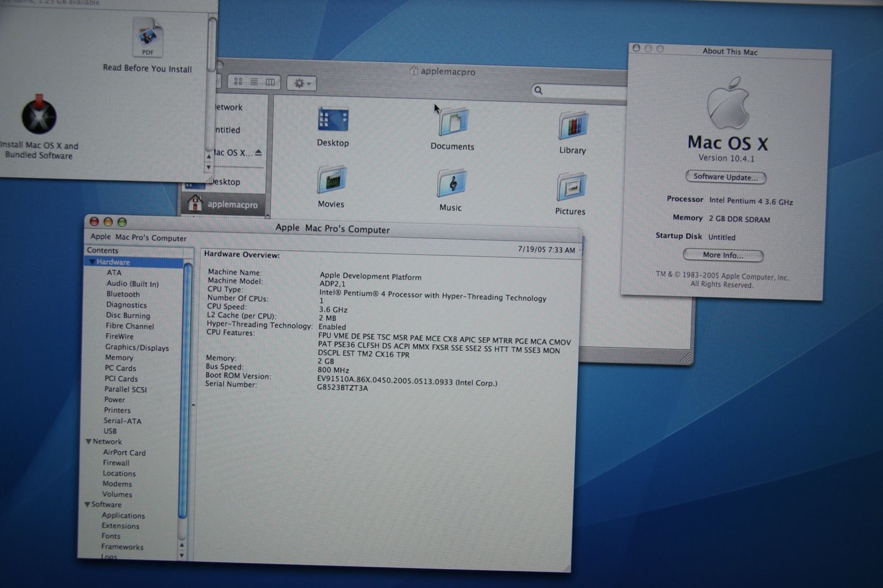883x588 pixels.
Task: Select Diagnostics item
Action: tap(126, 304)
